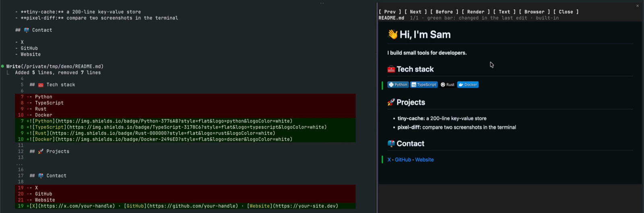
Task: Click 'I build small tools for developers.' text
Action: tap(427, 53)
